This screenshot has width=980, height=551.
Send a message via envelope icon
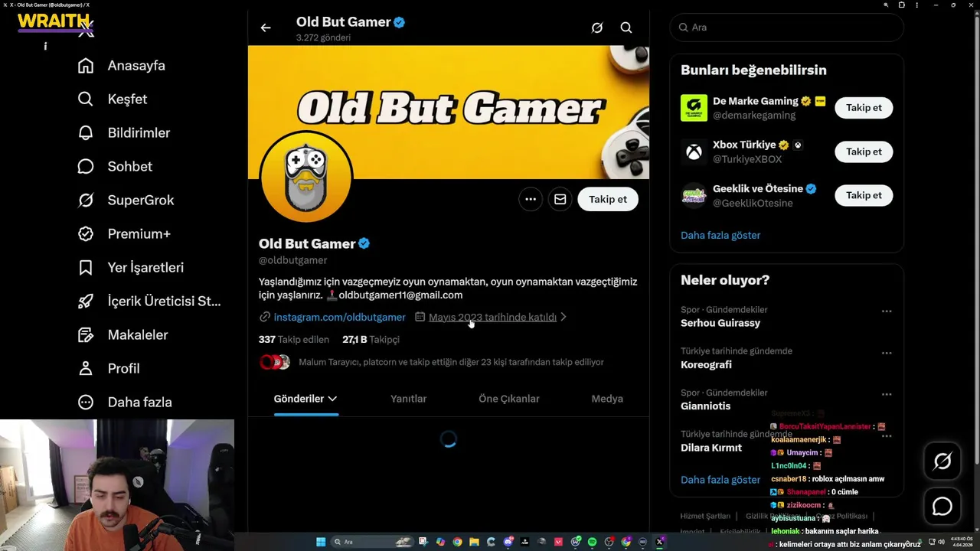[560, 199]
